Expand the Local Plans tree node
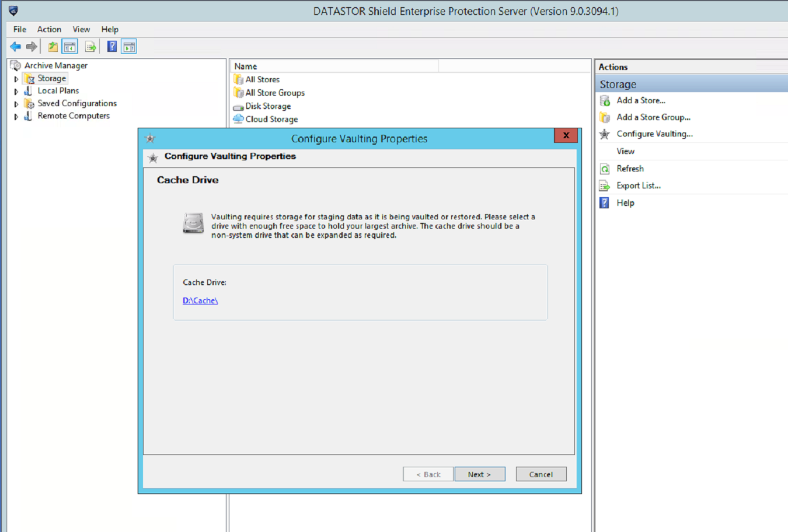 coord(16,91)
